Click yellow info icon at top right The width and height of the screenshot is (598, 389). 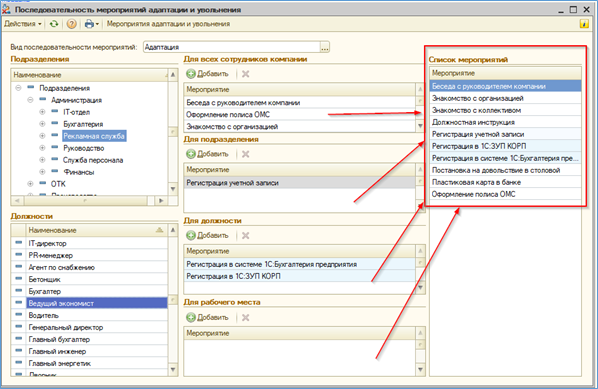pos(584,24)
